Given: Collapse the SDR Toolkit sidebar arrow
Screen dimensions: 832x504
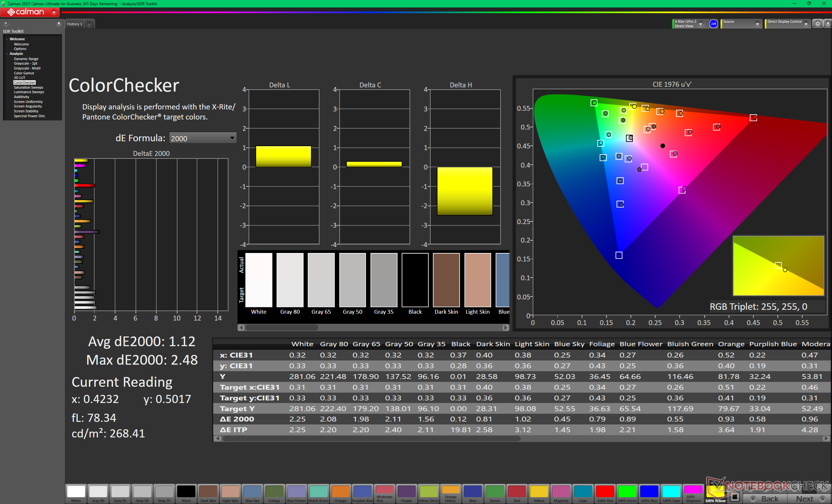Looking at the screenshot, I should click(x=59, y=23).
